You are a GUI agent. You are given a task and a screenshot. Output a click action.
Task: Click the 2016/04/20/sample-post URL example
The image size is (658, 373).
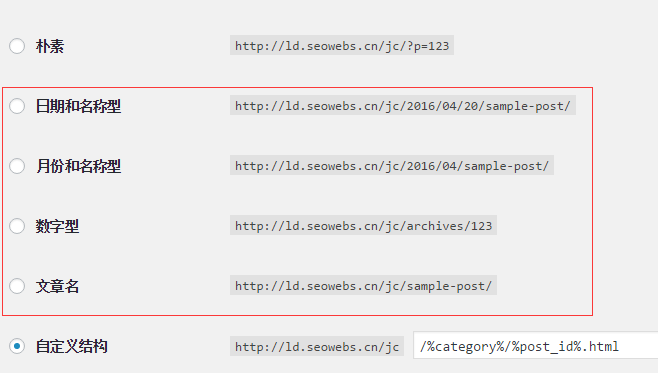pyautogui.click(x=403, y=105)
